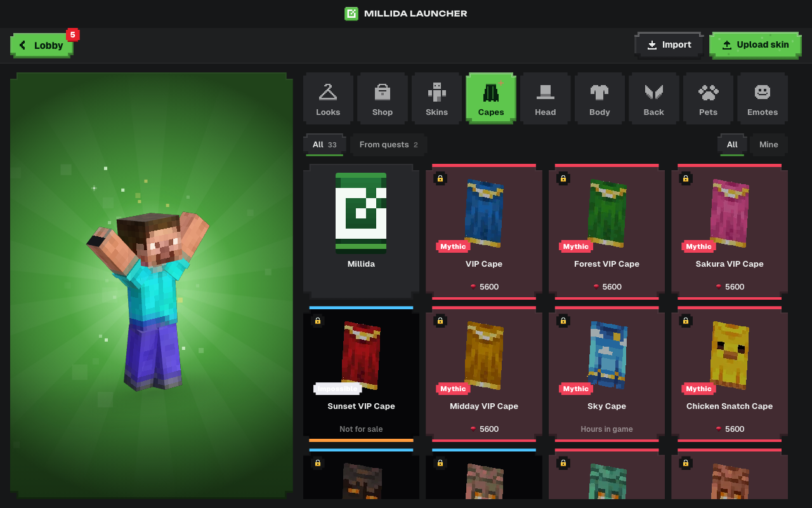Open the Body shirt category
Viewport: 812px width, 508px height.
599,98
